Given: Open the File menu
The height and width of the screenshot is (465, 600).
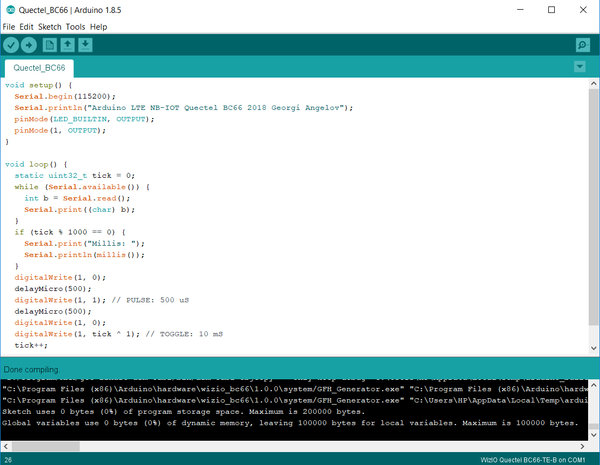Looking at the screenshot, I should [x=9, y=27].
